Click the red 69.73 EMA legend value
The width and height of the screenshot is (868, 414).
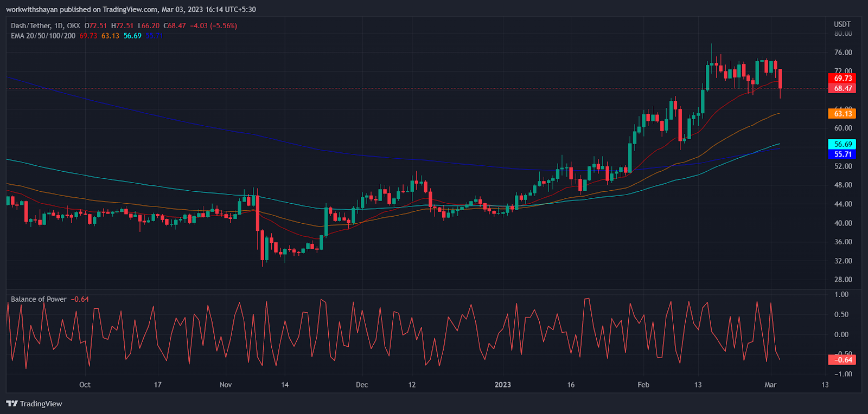[88, 36]
